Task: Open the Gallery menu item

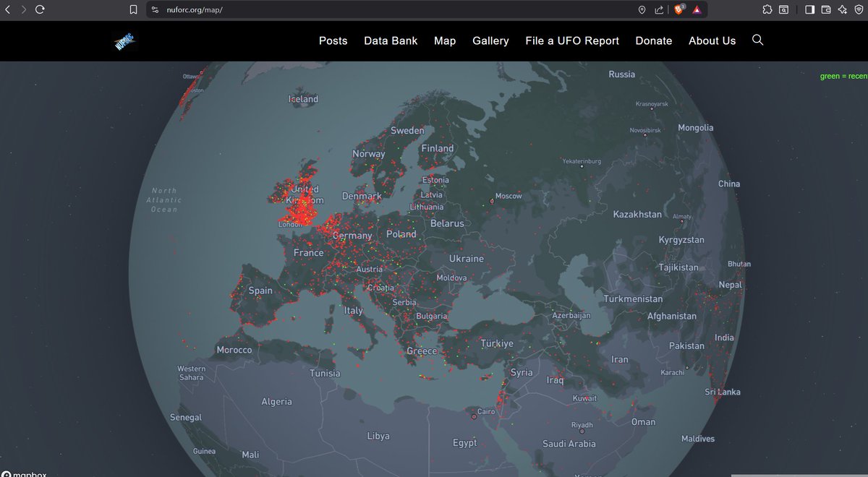Action: pyautogui.click(x=490, y=40)
